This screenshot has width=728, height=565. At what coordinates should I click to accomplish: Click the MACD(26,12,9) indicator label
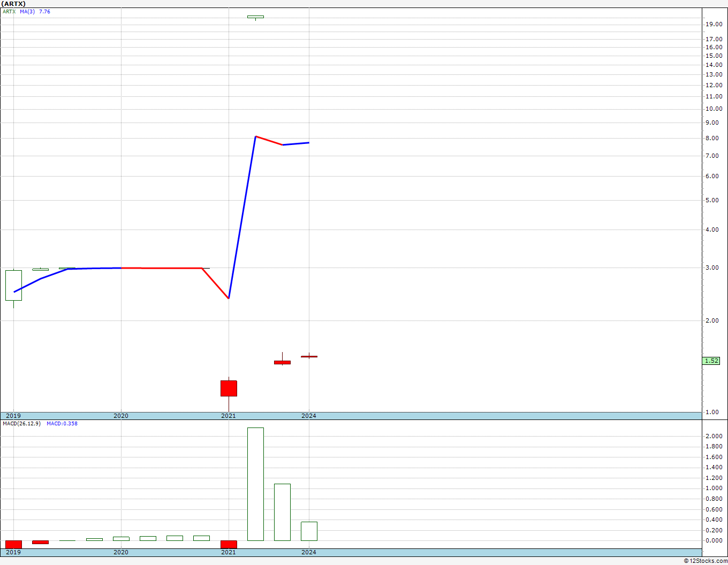tap(21, 424)
